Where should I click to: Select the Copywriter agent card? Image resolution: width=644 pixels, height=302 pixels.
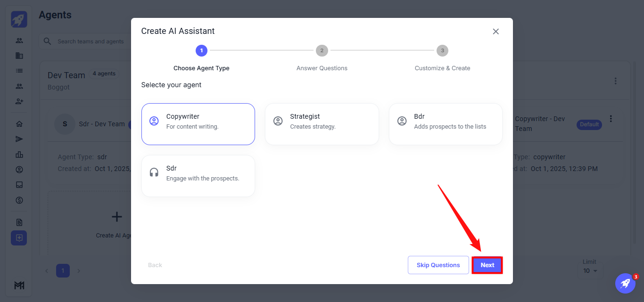(x=198, y=124)
